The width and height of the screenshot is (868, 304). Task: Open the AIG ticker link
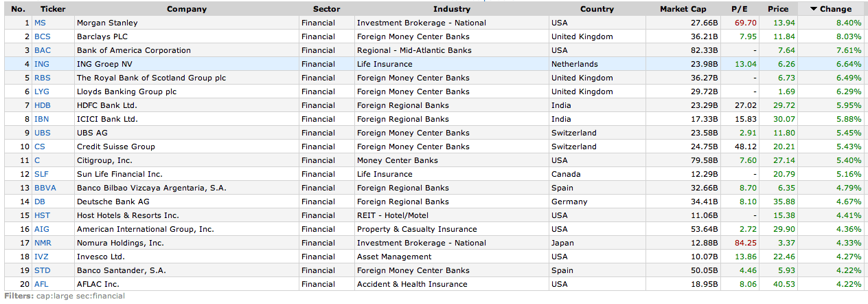tap(41, 229)
